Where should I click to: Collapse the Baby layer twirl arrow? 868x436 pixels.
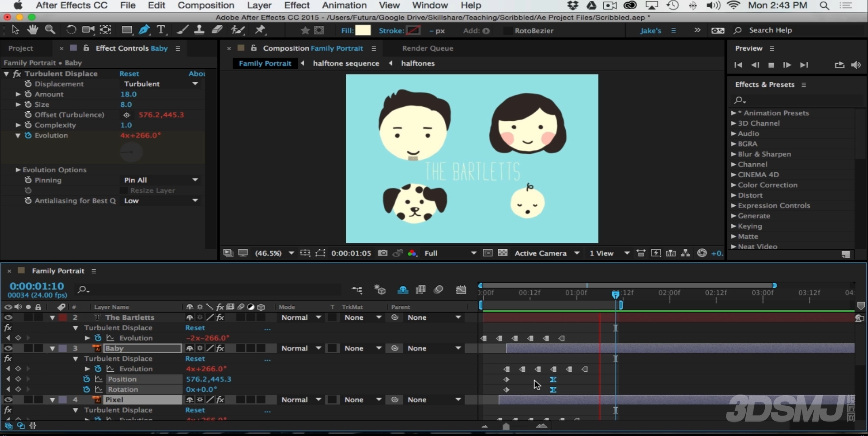pos(52,348)
